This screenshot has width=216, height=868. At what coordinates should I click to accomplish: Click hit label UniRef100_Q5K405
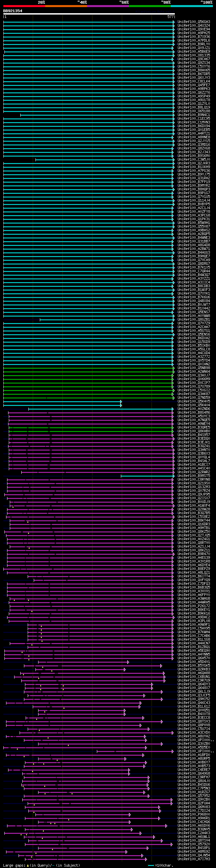tap(194, 401)
